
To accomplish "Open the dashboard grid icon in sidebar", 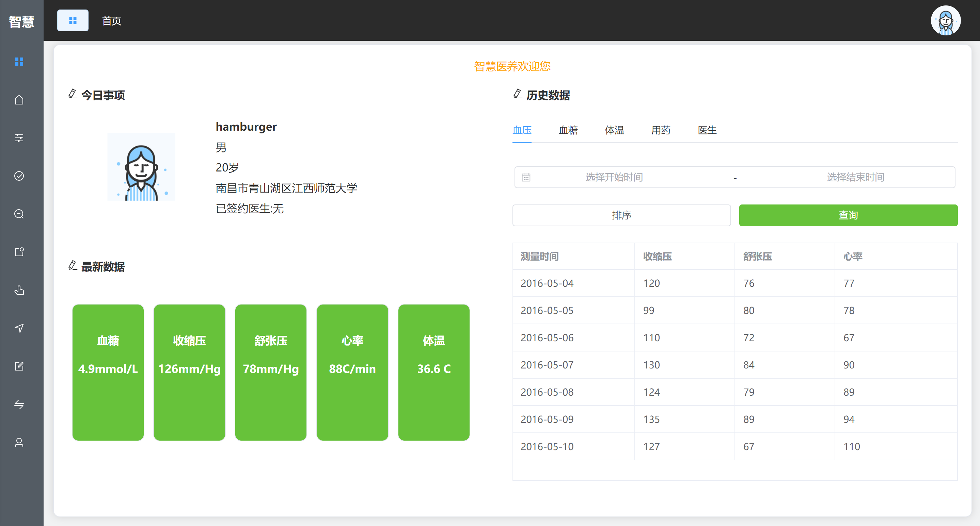I will click(x=19, y=62).
